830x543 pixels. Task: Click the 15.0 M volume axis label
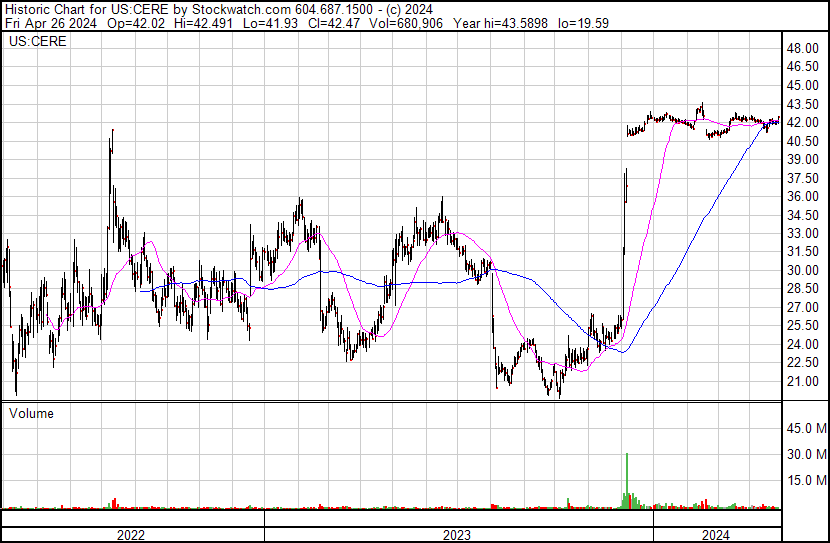(x=806, y=480)
